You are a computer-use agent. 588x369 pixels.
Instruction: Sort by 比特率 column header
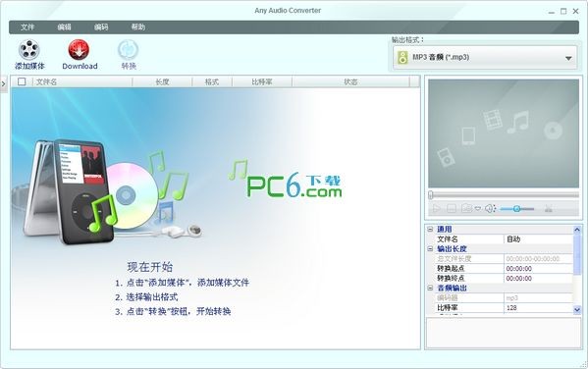262,81
